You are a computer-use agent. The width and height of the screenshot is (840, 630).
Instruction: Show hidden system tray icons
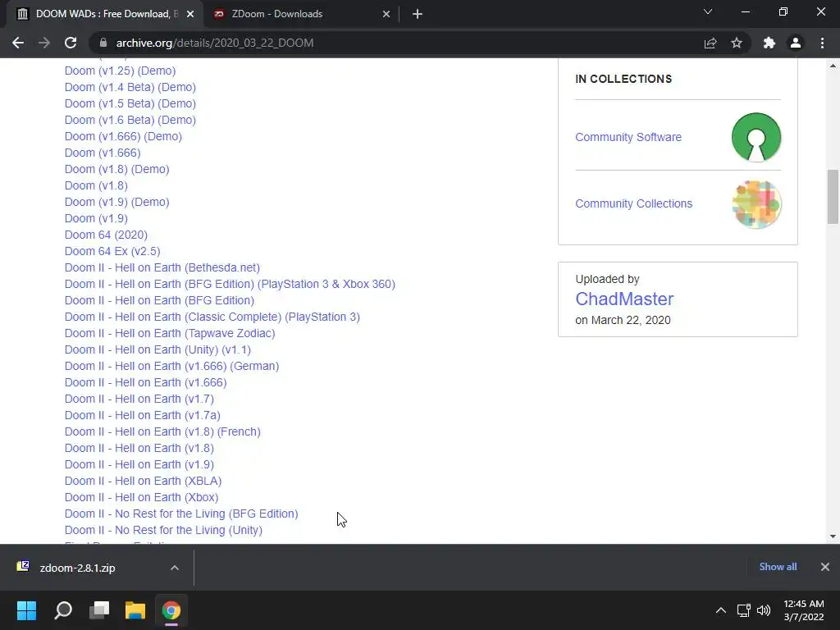(x=721, y=610)
